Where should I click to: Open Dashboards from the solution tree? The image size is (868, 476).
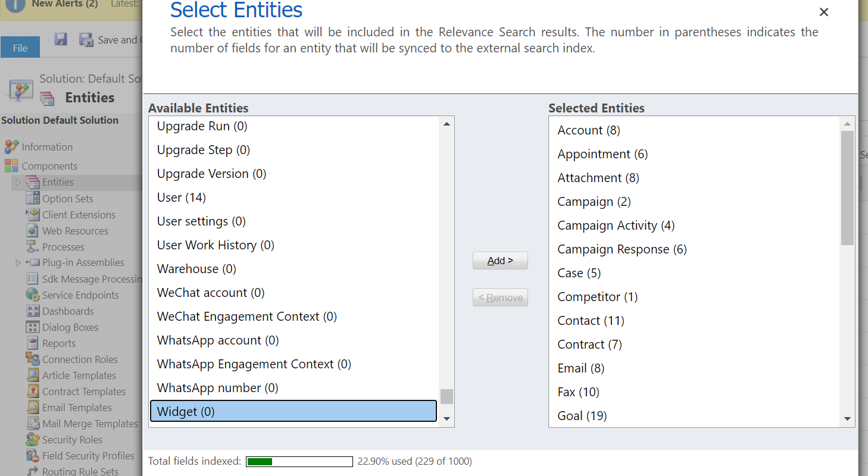(67, 311)
